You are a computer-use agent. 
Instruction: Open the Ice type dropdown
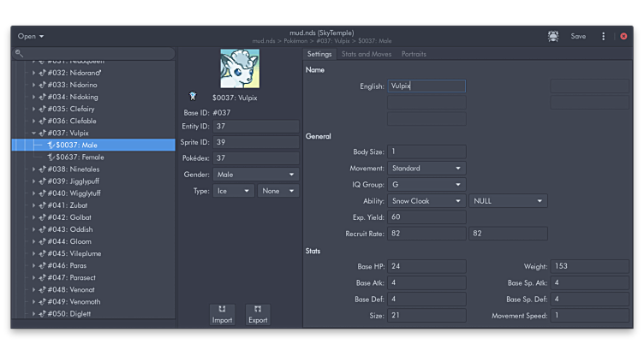[233, 191]
